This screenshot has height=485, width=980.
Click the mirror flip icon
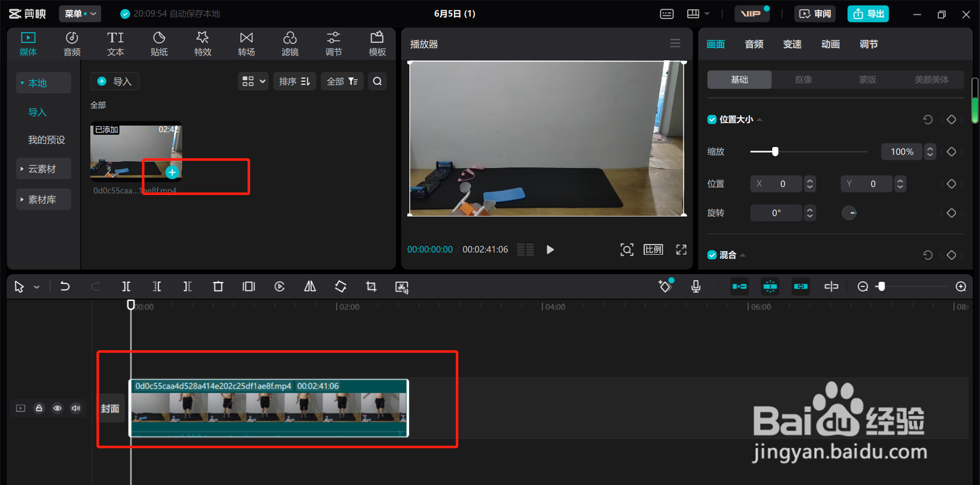[310, 286]
